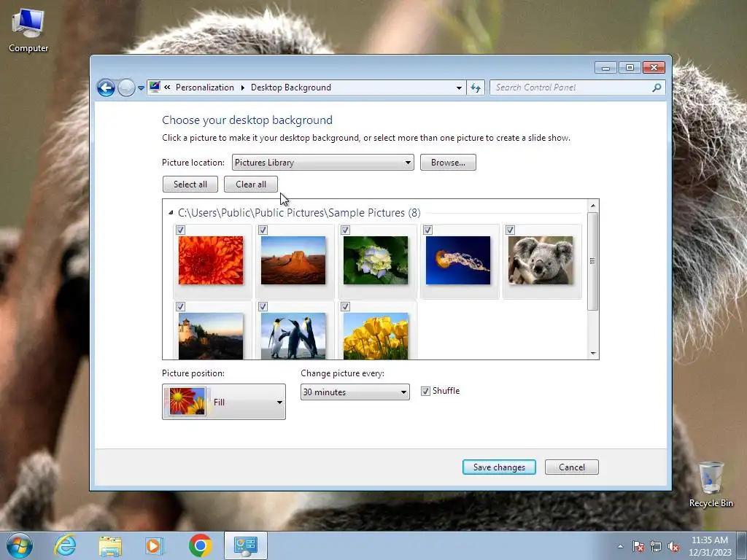
Task: Launch Windows Media Player from taskbar
Action: pos(154,545)
